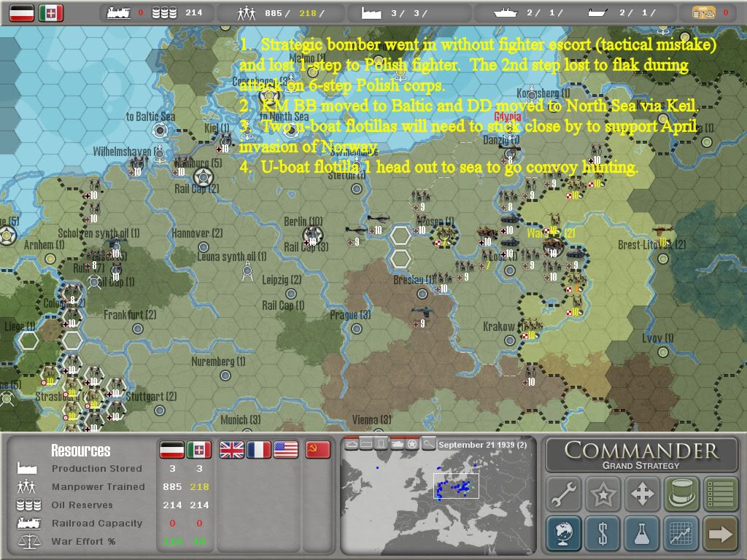Image resolution: width=747 pixels, height=560 pixels.
Task: Select the Berlin city hex on map
Action: [311, 236]
